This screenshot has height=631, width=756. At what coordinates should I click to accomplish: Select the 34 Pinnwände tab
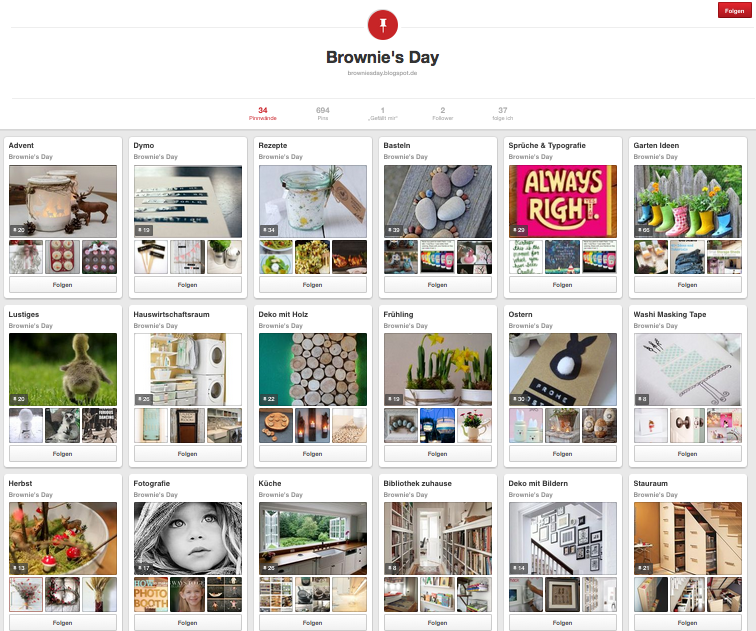pos(263,114)
